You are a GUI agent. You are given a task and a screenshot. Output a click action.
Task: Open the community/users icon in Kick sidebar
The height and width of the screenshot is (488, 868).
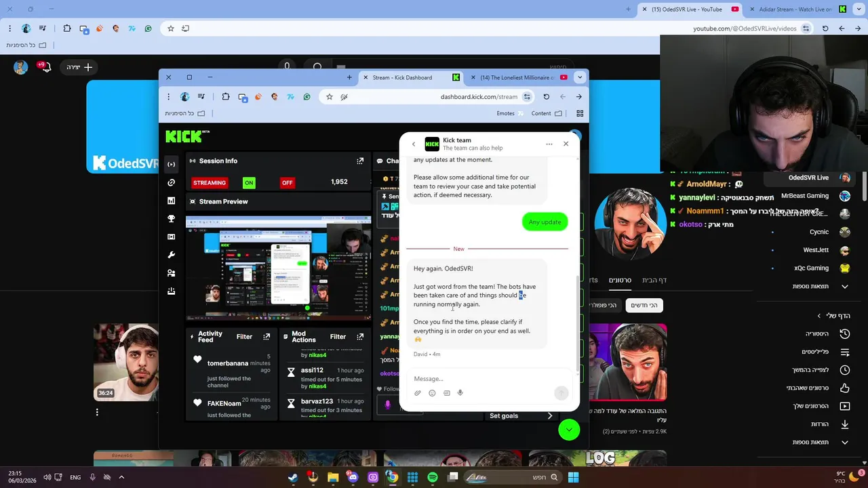tap(171, 273)
